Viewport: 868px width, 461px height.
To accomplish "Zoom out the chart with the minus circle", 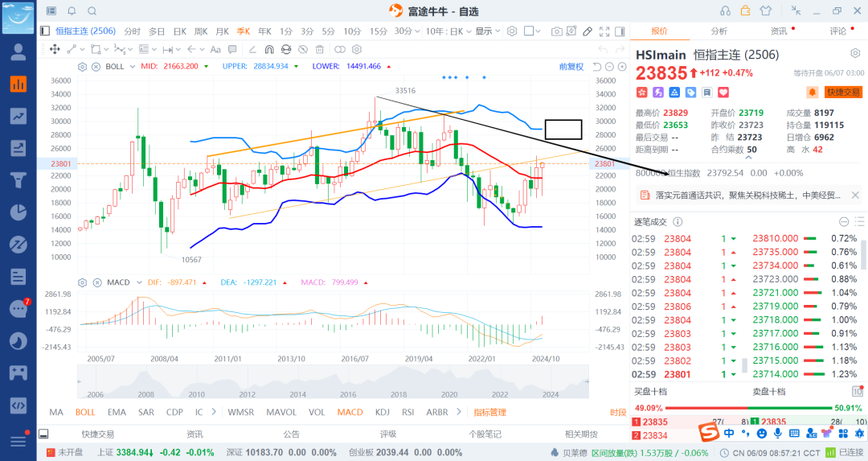I will 609,67.
